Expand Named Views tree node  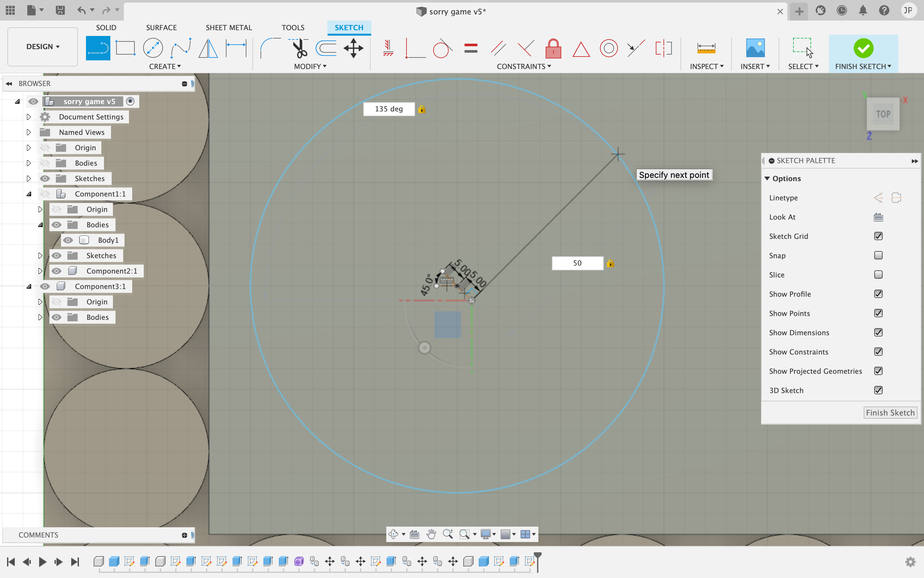coord(29,132)
